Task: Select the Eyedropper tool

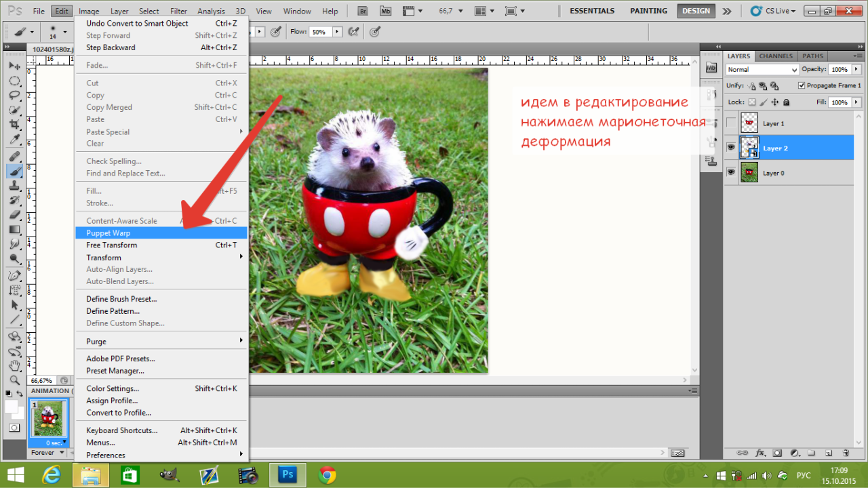Action: (x=14, y=140)
